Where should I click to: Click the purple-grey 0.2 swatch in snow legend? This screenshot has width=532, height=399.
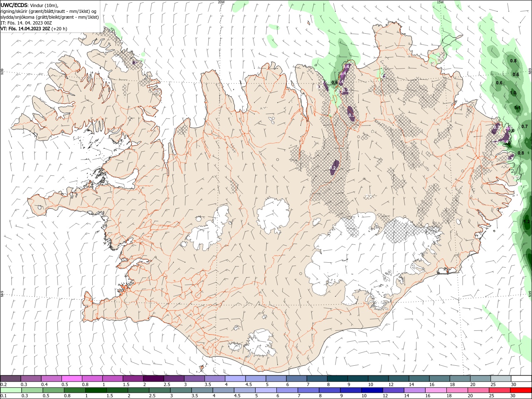pos(10,379)
